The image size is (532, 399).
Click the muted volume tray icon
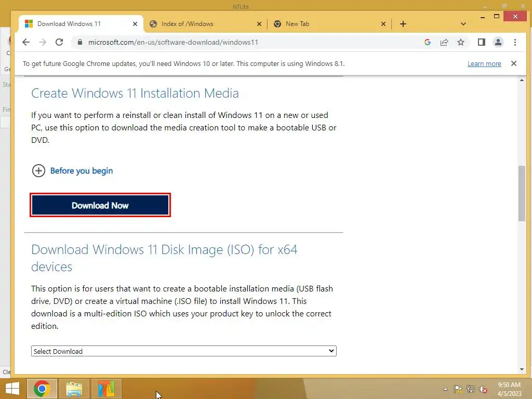pos(483,389)
